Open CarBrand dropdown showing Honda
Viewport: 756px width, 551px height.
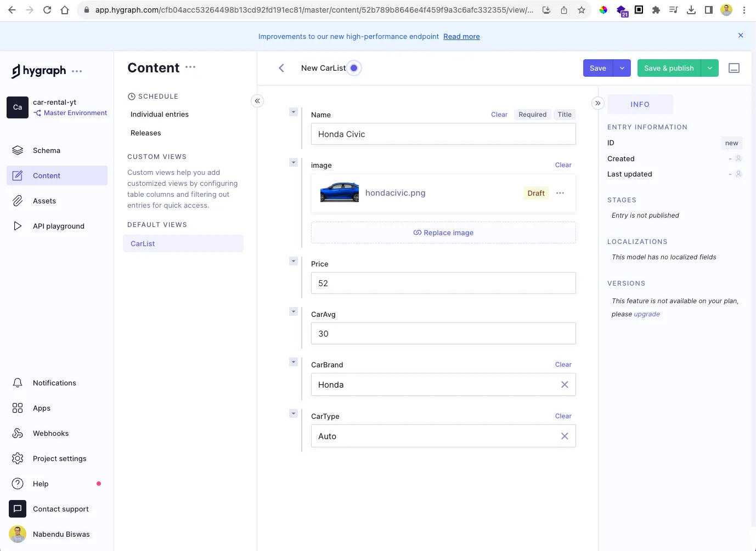click(443, 384)
